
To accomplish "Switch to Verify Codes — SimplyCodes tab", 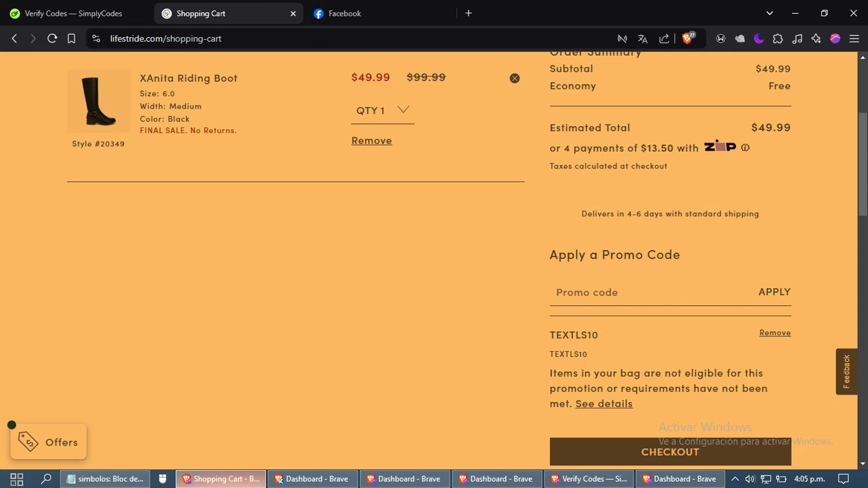I will pyautogui.click(x=73, y=13).
